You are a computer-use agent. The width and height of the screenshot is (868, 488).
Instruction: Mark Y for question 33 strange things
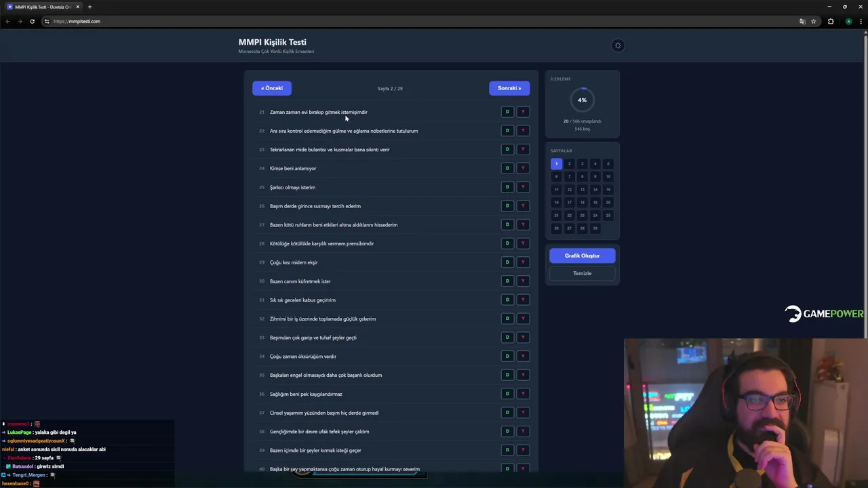523,337
